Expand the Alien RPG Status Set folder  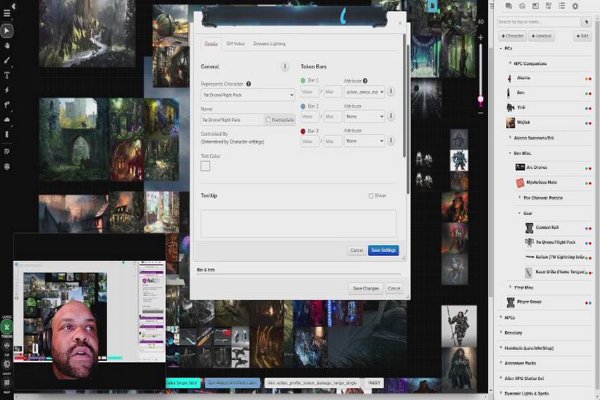501,378
